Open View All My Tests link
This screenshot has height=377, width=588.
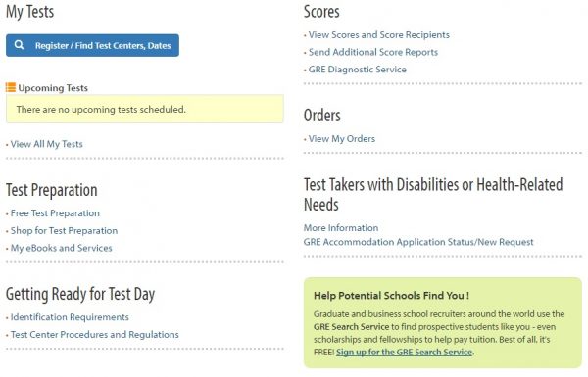(46, 144)
